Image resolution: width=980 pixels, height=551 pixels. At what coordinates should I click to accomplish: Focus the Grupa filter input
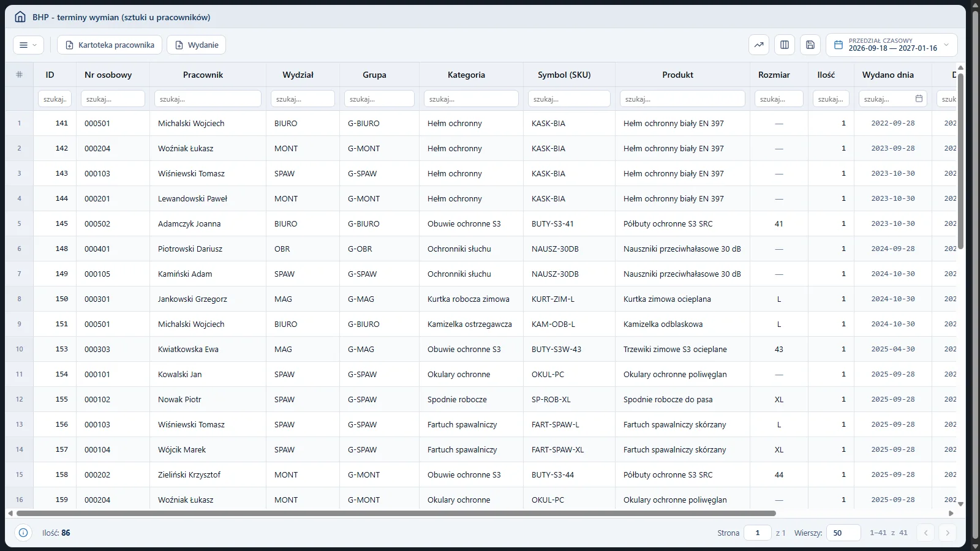380,99
